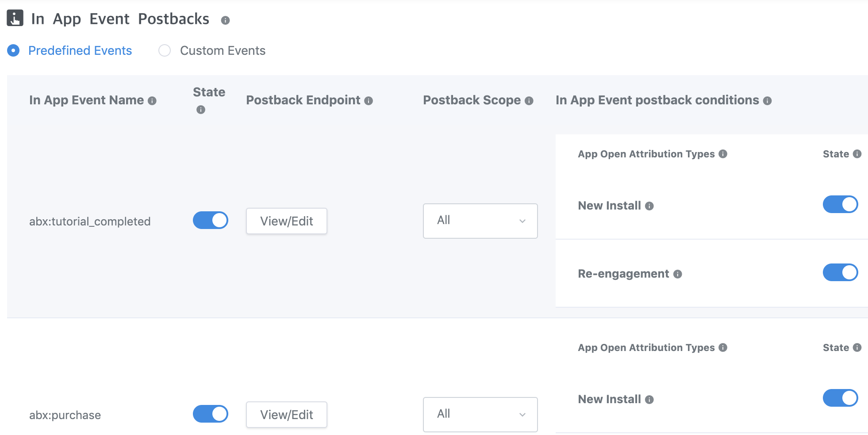Open Postback Scope dropdown for abx:purchase
The height and width of the screenshot is (435, 868).
[480, 414]
